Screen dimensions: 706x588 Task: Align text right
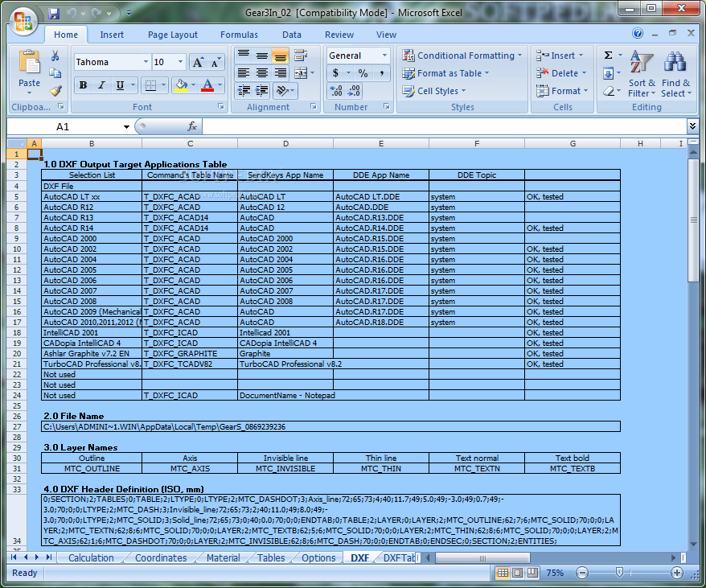(280, 73)
